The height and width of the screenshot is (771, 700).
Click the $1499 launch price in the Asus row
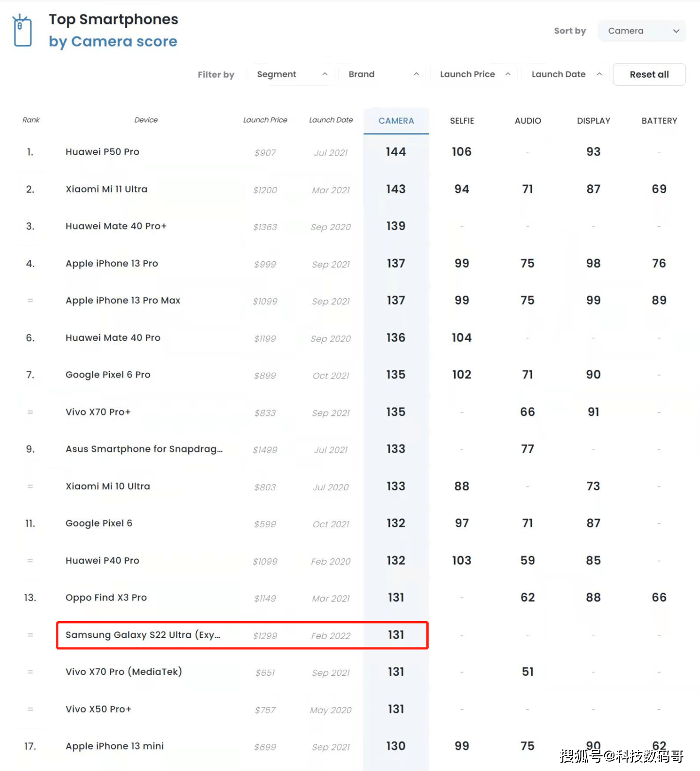[x=265, y=450]
